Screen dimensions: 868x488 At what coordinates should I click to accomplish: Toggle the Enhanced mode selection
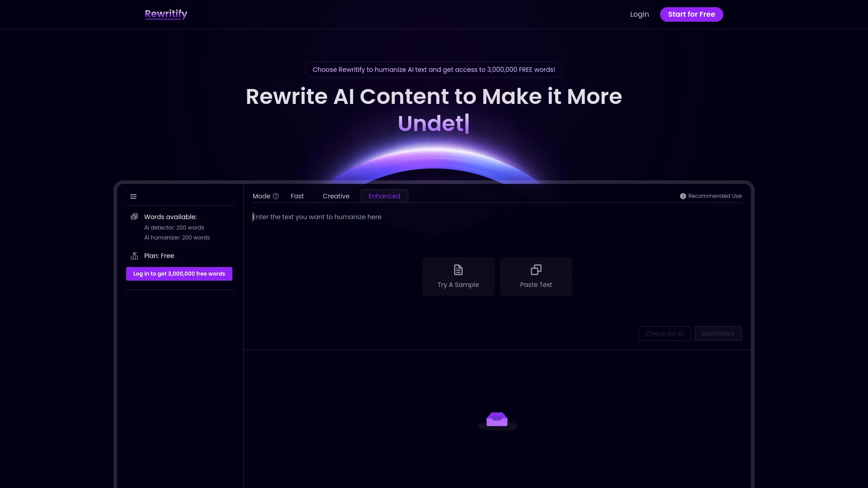(385, 196)
